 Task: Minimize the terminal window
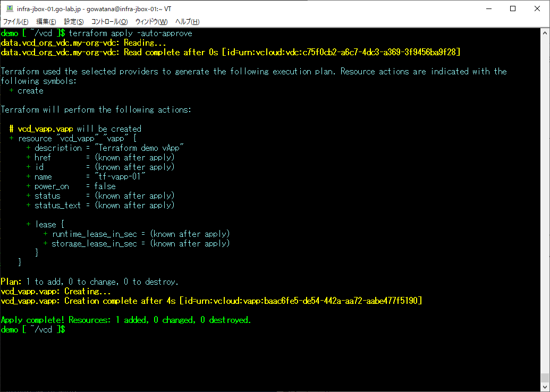tap(489, 8)
